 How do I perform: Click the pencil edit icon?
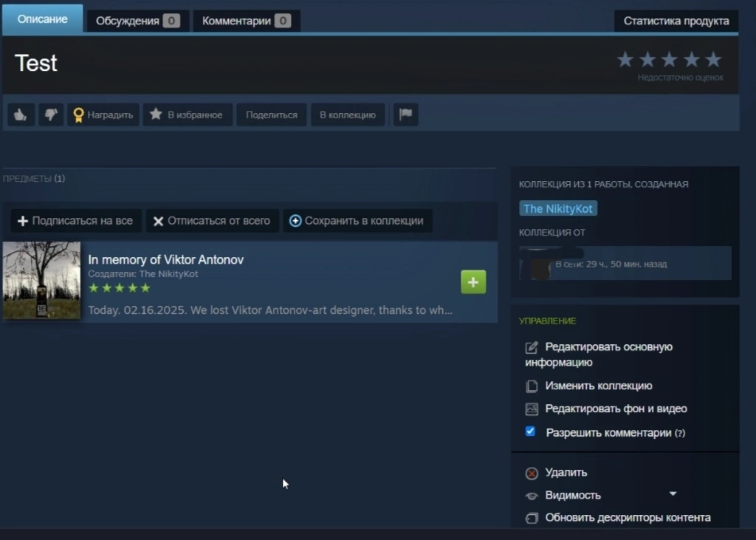point(532,347)
